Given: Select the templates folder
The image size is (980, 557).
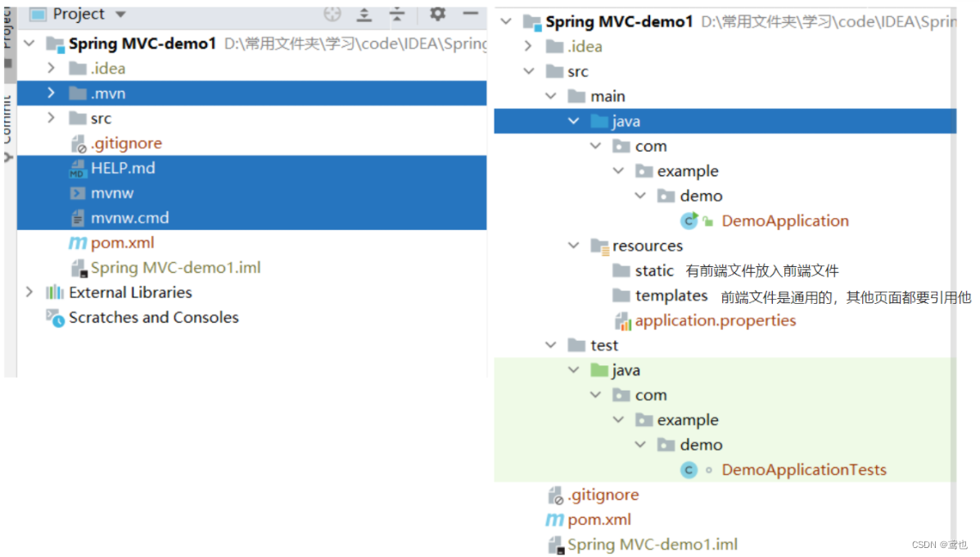Looking at the screenshot, I should (671, 295).
